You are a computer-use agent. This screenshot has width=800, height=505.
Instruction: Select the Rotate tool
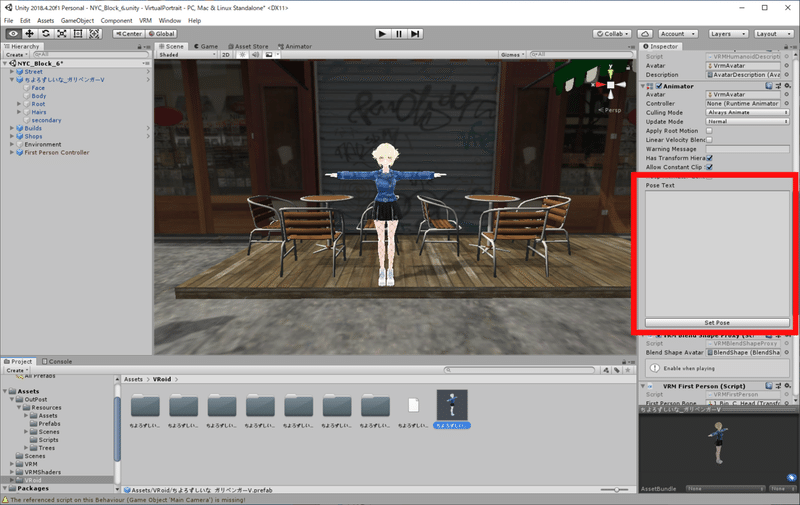(x=46, y=34)
